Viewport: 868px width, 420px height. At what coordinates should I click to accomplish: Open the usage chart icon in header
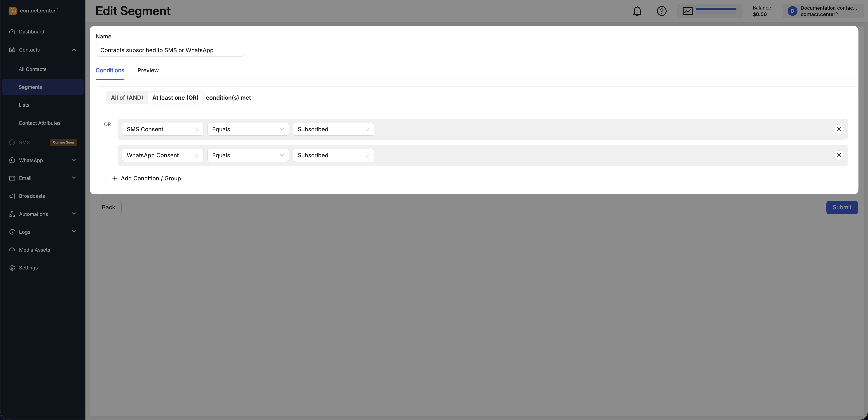click(687, 11)
